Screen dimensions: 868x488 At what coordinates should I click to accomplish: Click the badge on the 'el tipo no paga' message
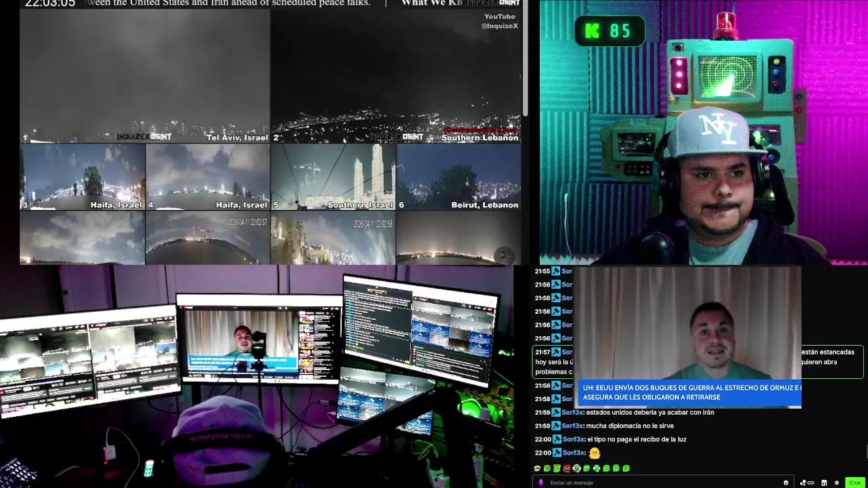[x=557, y=439]
